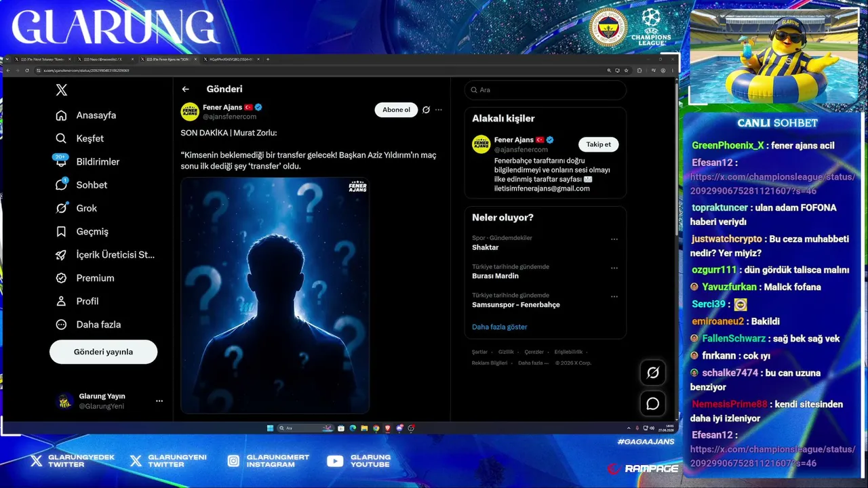Go to the Premium page
The width and height of the screenshot is (868, 488).
tap(85, 278)
